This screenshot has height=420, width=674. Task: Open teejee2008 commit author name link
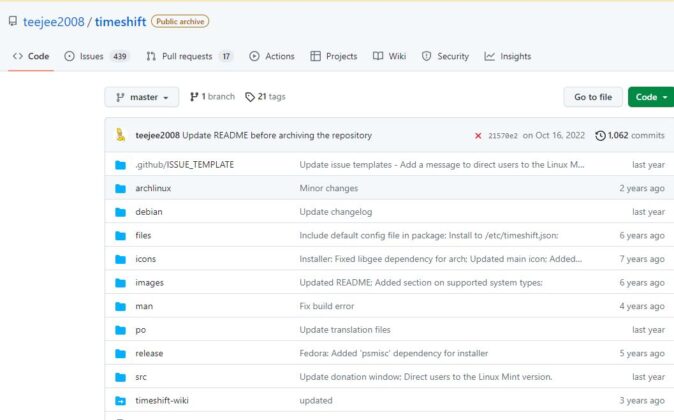157,135
